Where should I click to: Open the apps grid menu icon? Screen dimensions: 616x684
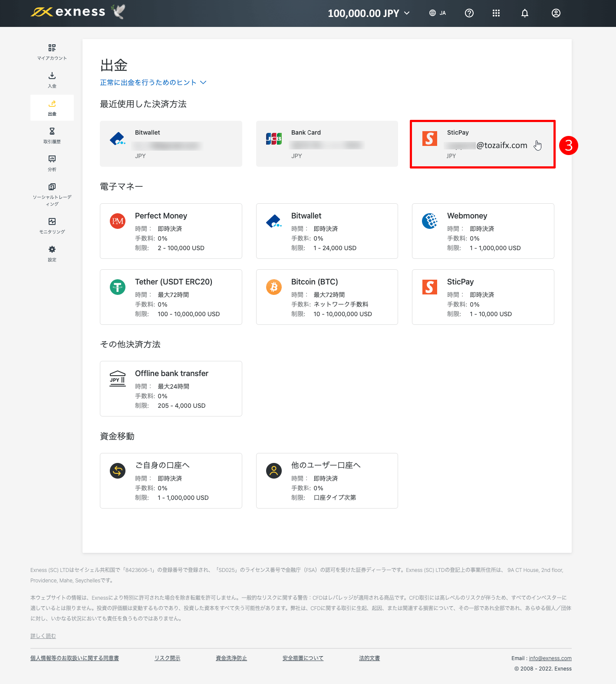click(496, 13)
